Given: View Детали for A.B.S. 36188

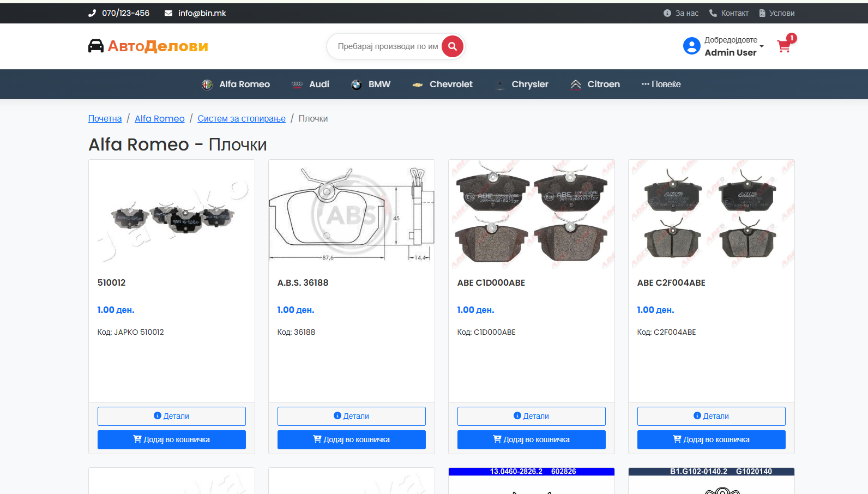Looking at the screenshot, I should point(351,416).
